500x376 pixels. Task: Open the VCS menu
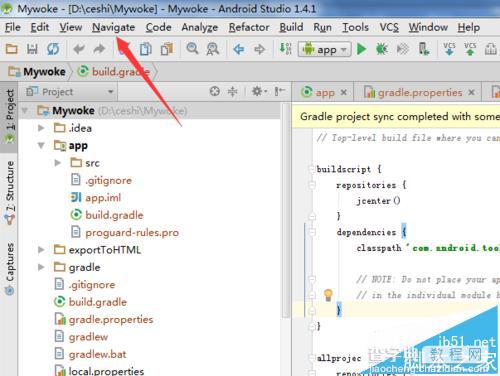pyautogui.click(x=389, y=27)
